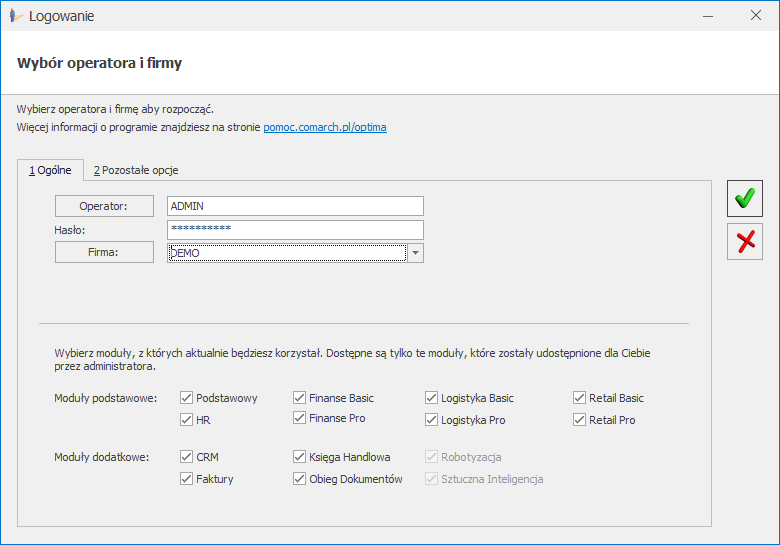
Task: Click the Logowanie app icon in title bar
Action: [15, 16]
